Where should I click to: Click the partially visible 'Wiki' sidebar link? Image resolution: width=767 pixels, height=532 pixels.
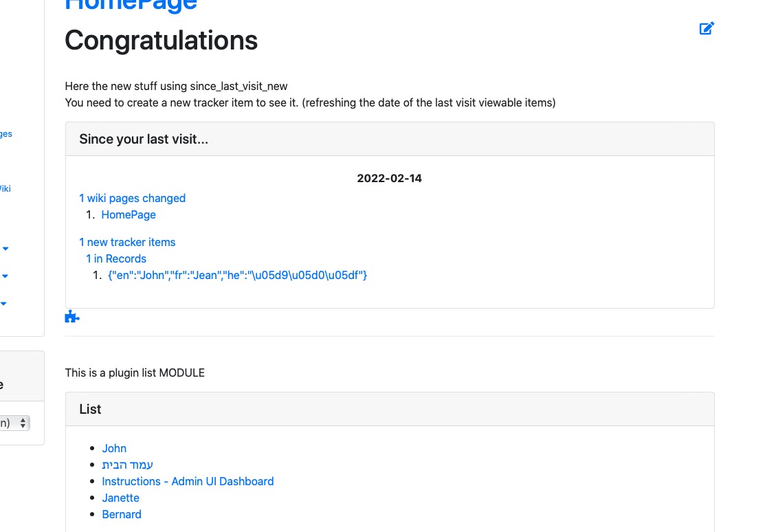pos(5,189)
